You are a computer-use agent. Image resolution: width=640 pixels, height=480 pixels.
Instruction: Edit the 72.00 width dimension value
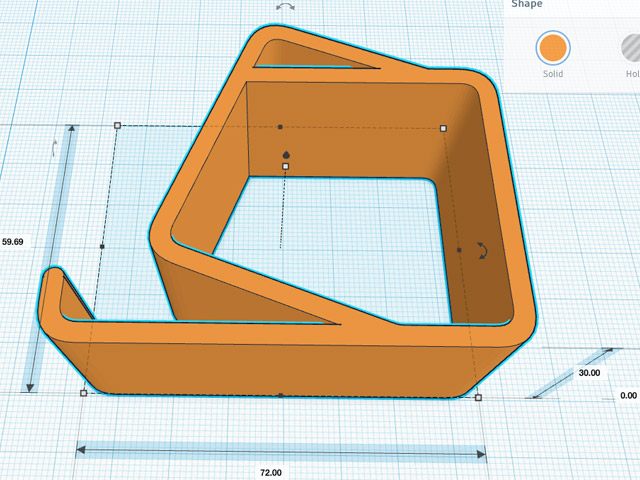271,472
